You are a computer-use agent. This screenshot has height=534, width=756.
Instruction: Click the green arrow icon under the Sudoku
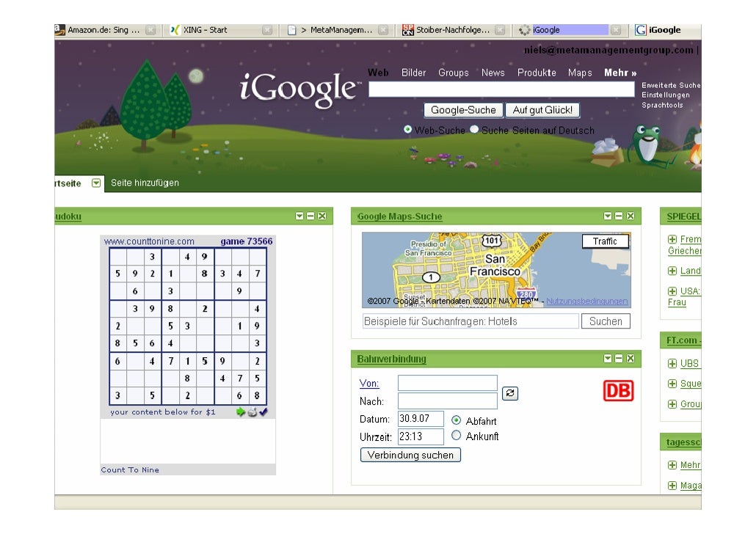tap(241, 412)
